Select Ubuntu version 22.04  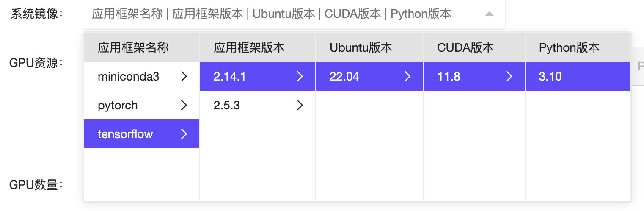coord(344,77)
